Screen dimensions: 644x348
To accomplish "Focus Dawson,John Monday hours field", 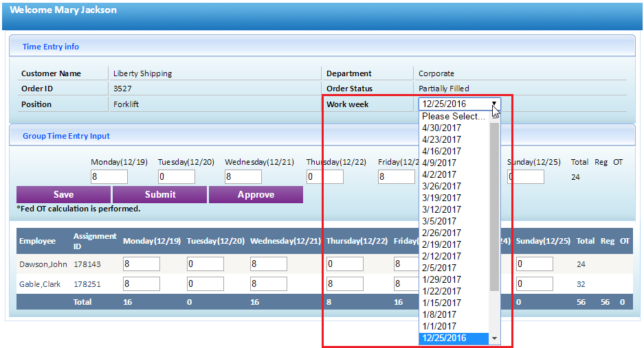I will click(142, 264).
